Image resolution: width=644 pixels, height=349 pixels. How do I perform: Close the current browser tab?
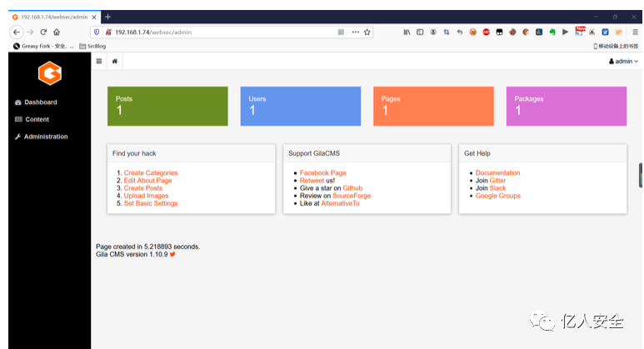pyautogui.click(x=94, y=17)
